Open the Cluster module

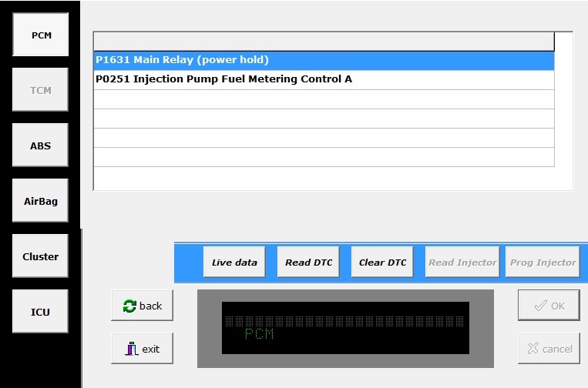pos(41,256)
